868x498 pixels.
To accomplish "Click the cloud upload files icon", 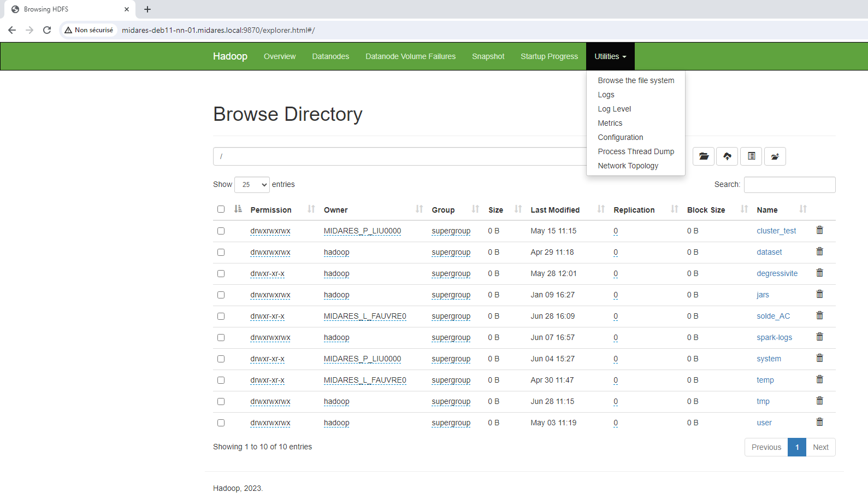I will [727, 156].
